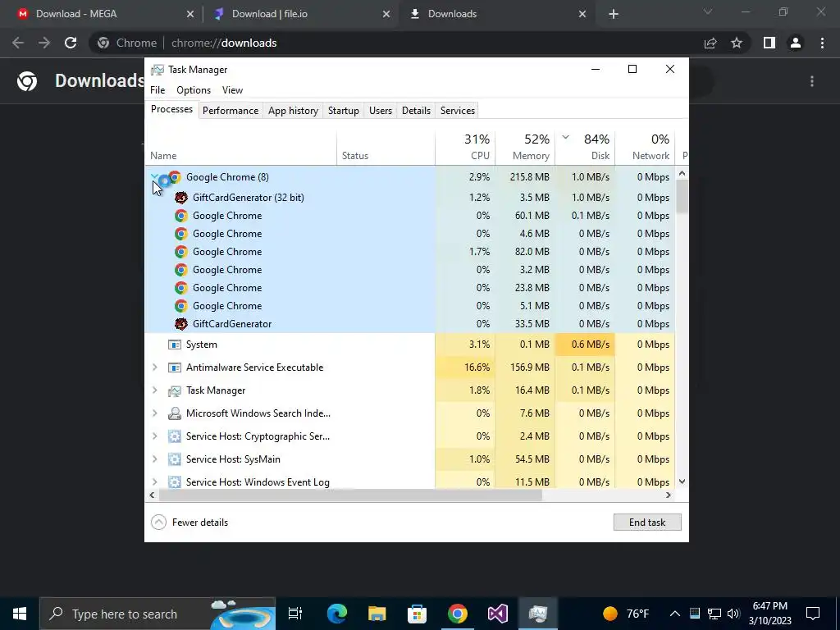Go back in Chrome
Screen dimensions: 840x630
pyautogui.click(x=18, y=43)
